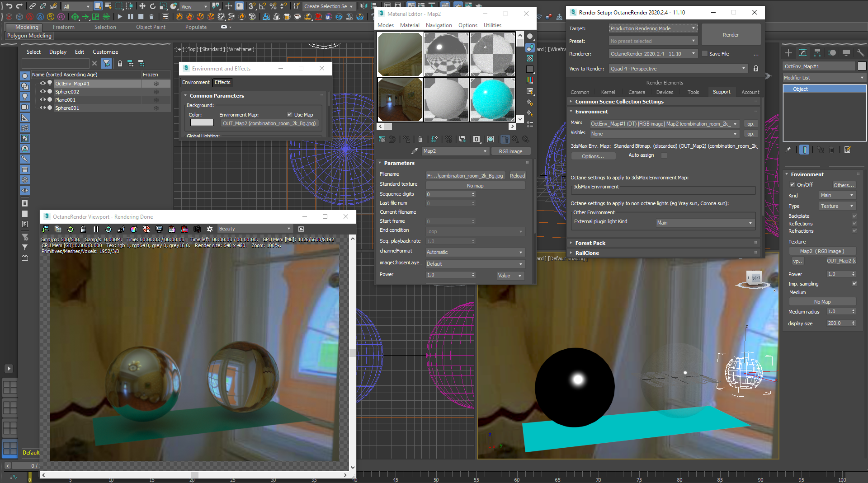This screenshot has width=868, height=483.
Task: Click the Create tab plus icon in command panel
Action: point(788,53)
